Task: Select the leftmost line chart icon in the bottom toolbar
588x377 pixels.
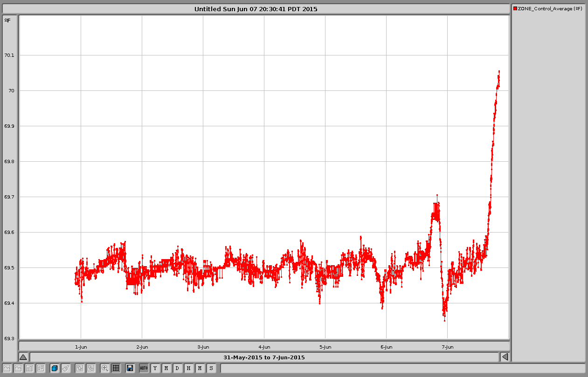Action: [x=7, y=368]
